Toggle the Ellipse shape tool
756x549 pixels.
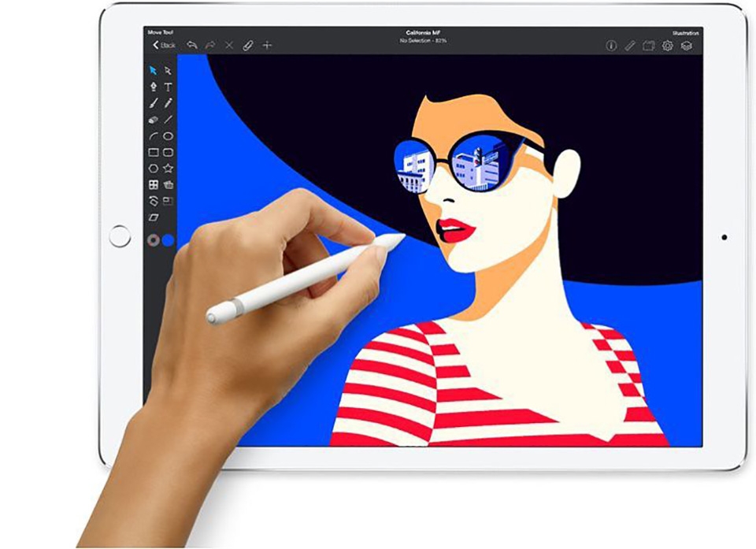[x=168, y=135]
